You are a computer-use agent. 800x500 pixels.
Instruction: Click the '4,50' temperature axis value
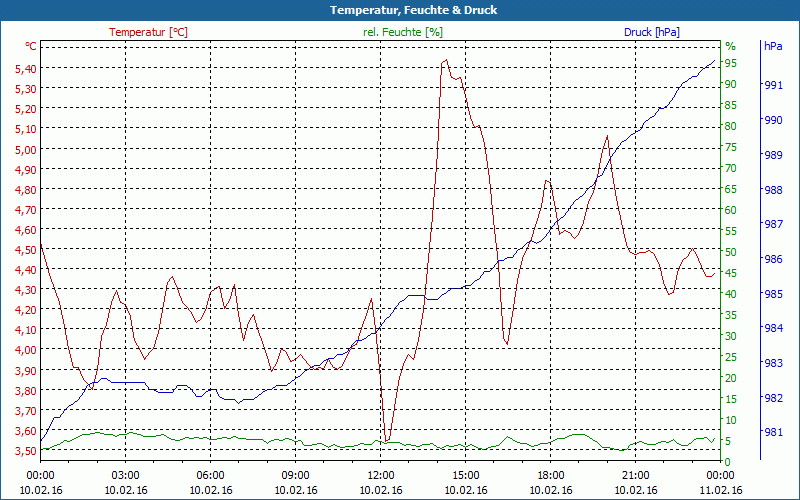coord(26,249)
